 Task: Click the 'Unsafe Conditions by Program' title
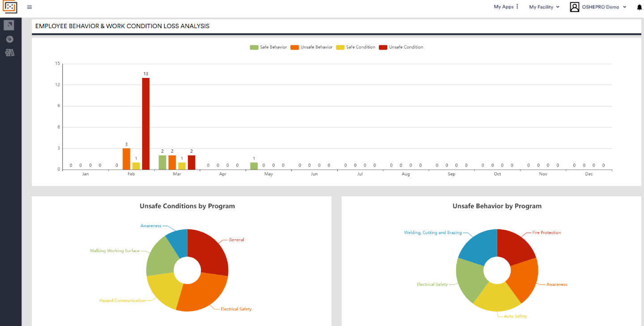(187, 206)
